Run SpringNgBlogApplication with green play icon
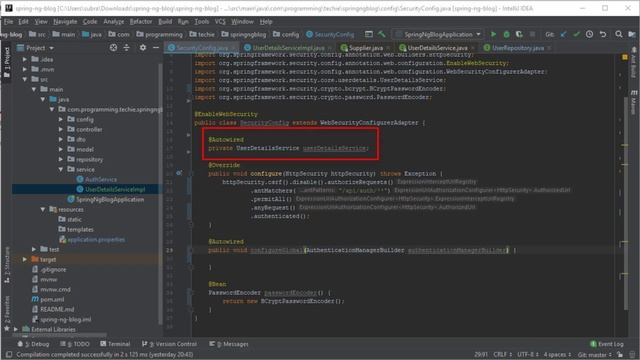The image size is (640, 360). [x=493, y=34]
